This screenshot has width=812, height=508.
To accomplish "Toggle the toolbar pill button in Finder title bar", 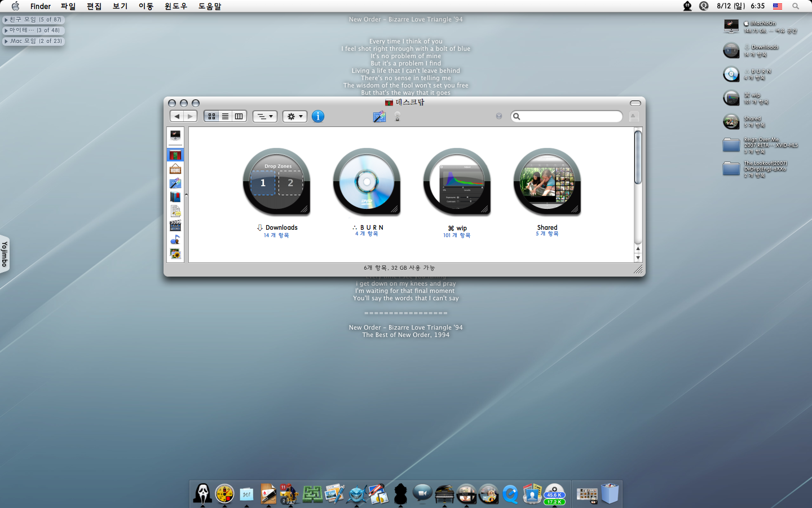I will (636, 103).
